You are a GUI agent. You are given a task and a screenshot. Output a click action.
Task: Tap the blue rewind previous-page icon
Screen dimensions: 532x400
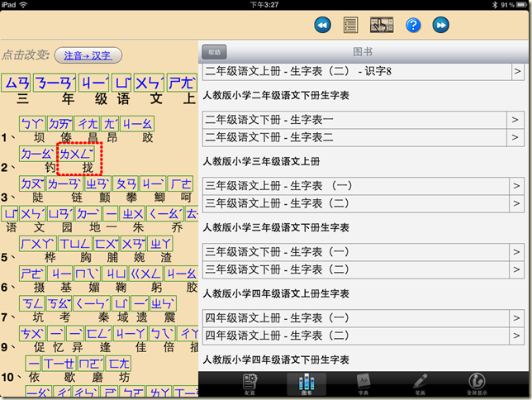coord(322,25)
